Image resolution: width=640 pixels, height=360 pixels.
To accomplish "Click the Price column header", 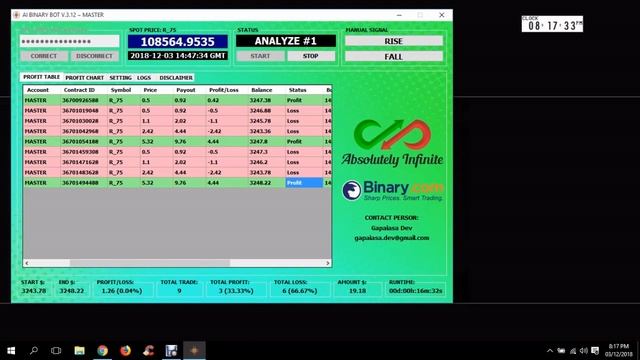I will click(x=156, y=90).
